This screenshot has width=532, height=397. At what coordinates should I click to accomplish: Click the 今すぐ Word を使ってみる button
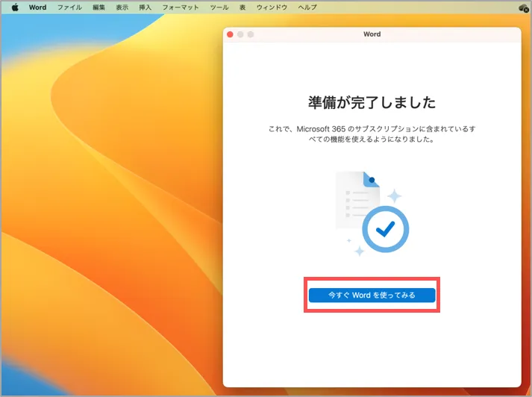[372, 295]
